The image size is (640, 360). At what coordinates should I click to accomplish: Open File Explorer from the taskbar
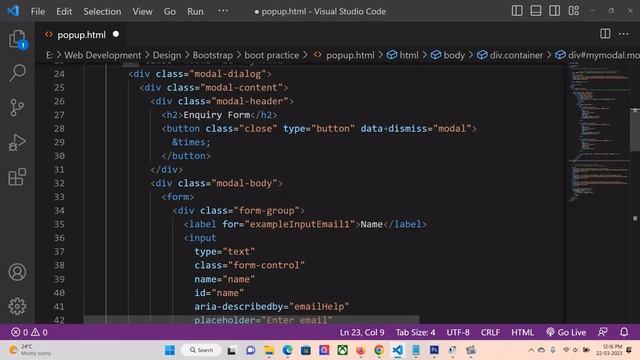pos(269,350)
